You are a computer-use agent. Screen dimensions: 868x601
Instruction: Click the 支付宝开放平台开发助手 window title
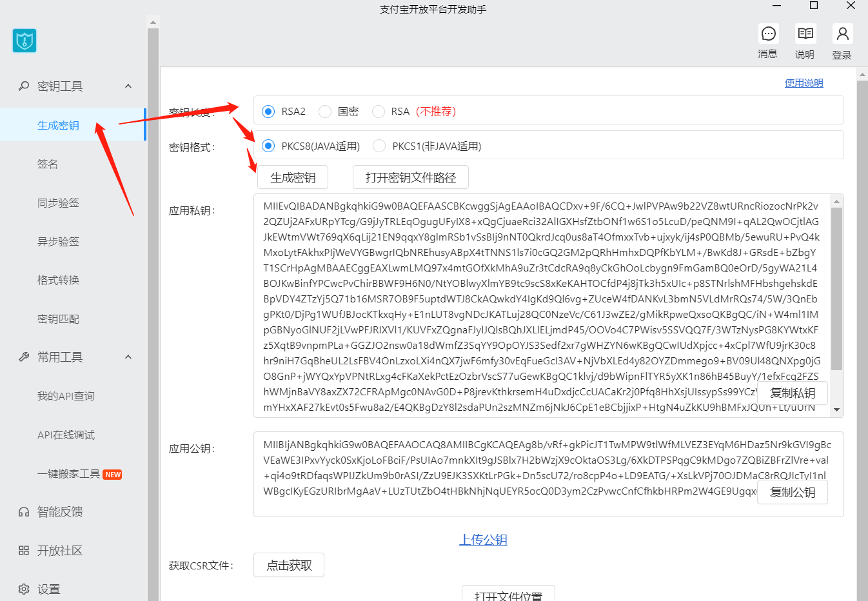coord(433,10)
